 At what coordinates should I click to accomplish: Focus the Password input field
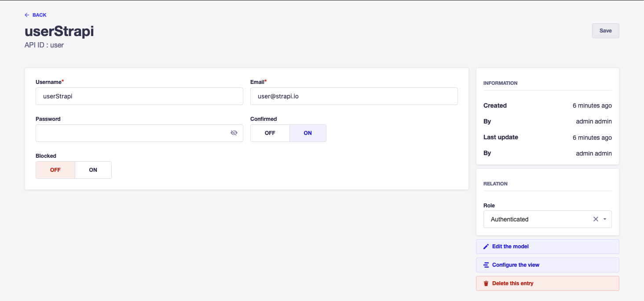click(139, 133)
